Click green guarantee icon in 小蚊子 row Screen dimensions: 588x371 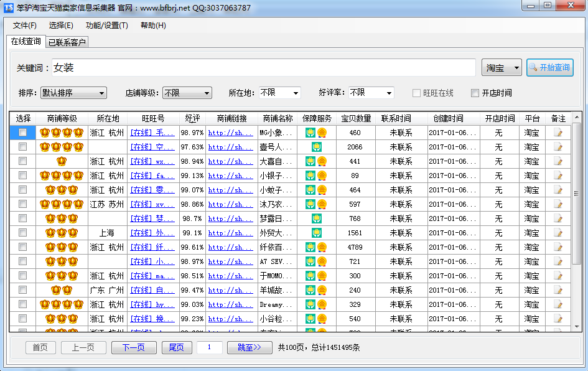pos(310,190)
